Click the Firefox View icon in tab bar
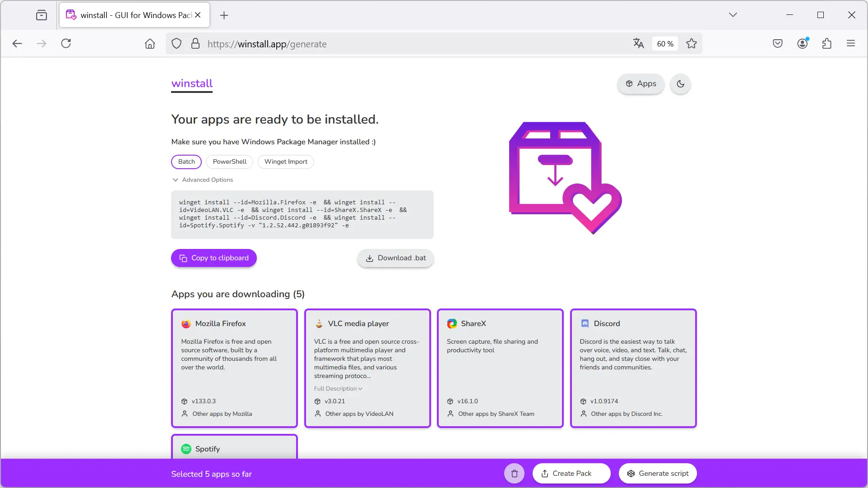Image resolution: width=868 pixels, height=488 pixels. tap(42, 15)
